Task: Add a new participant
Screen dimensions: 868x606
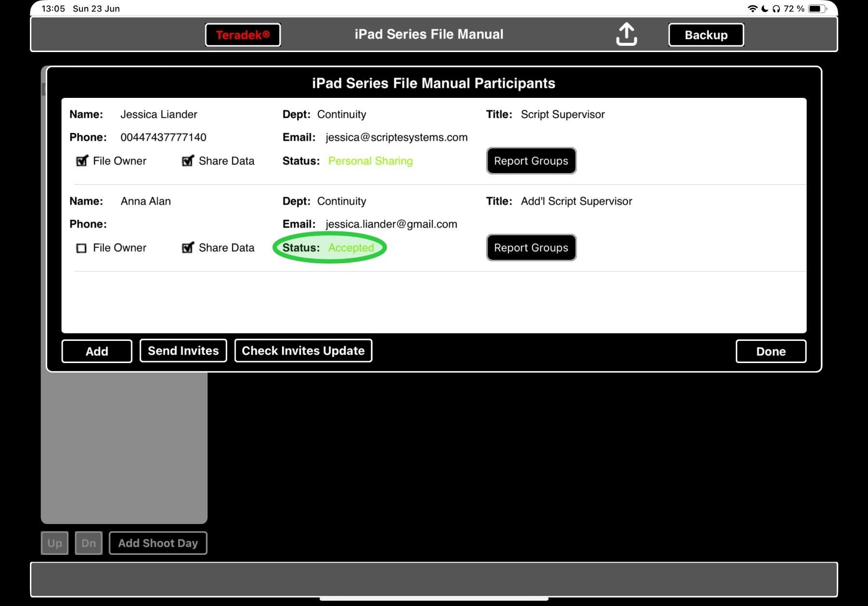Action: [97, 351]
